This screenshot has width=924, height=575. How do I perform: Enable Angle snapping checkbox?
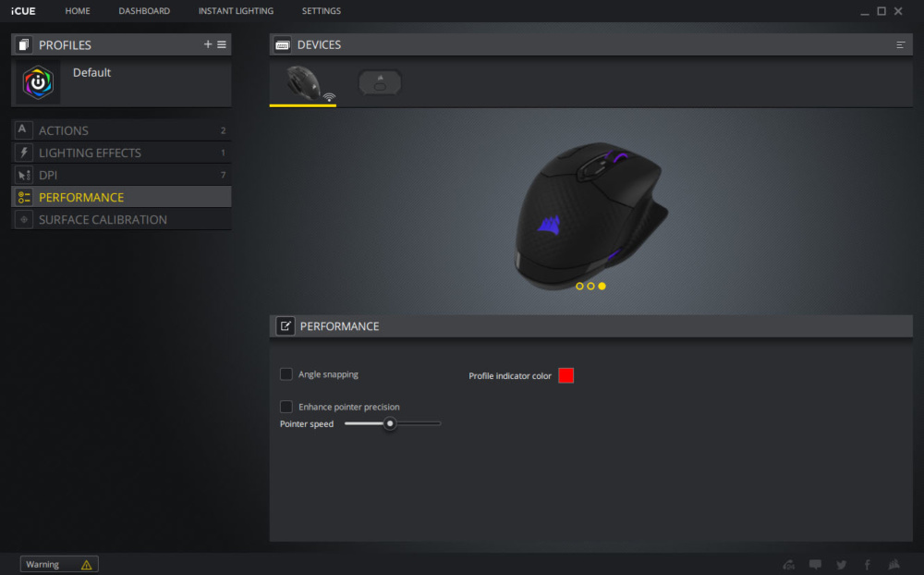tap(286, 373)
